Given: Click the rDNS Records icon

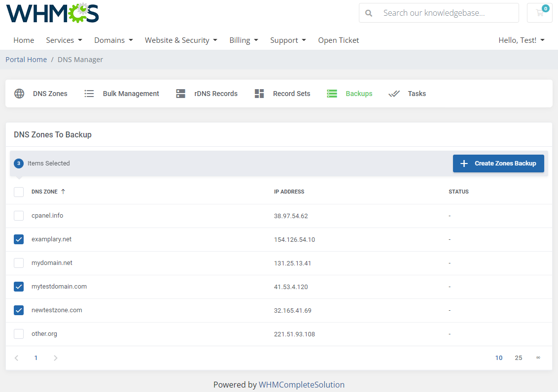Looking at the screenshot, I should click(180, 93).
